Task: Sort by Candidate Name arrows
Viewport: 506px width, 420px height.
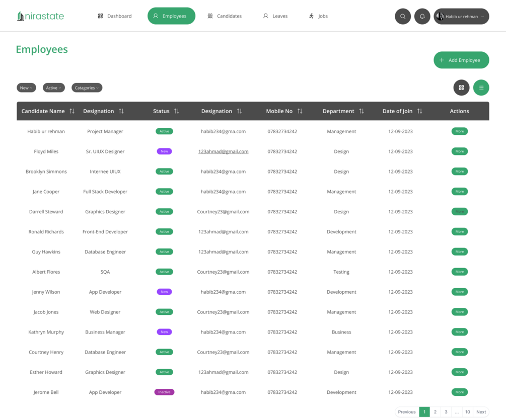Action: (x=72, y=111)
